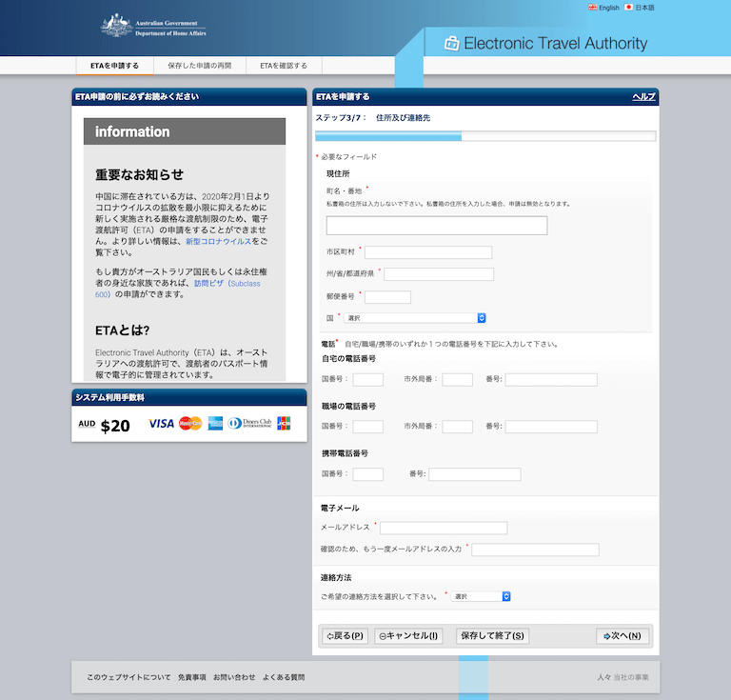The image size is (731, 700).
Task: Open the 連絡方法 preferred contact dropdown
Action: [481, 596]
